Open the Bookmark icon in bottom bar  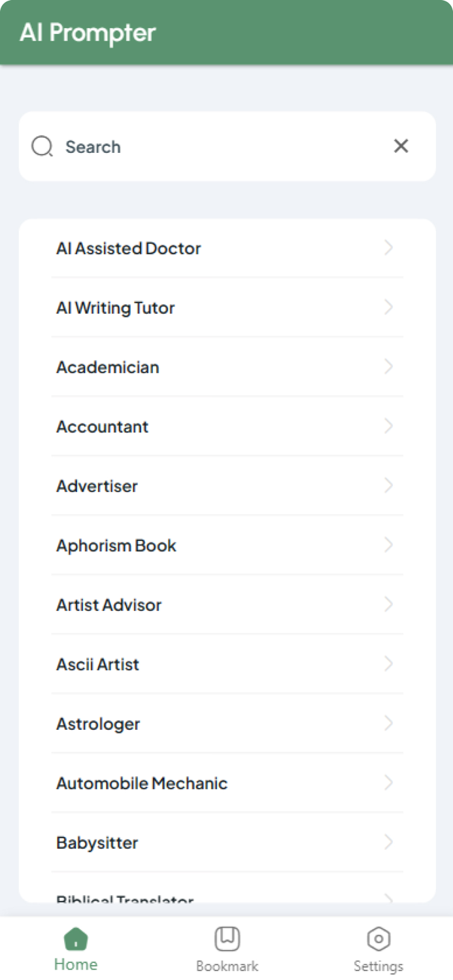(226, 937)
